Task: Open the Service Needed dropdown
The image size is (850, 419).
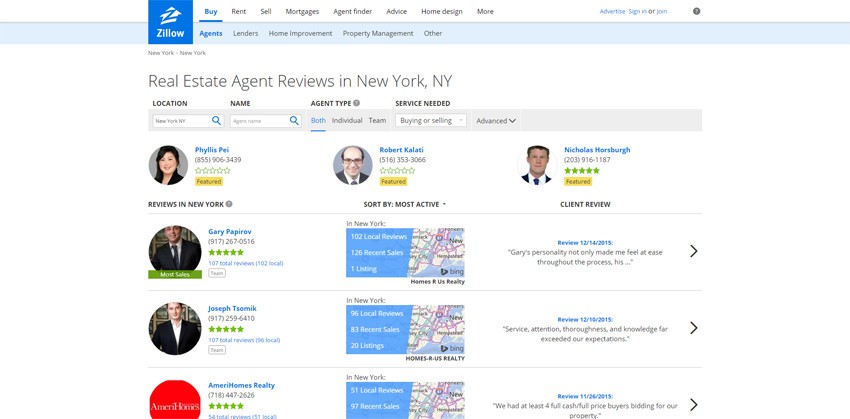Action: coord(431,121)
